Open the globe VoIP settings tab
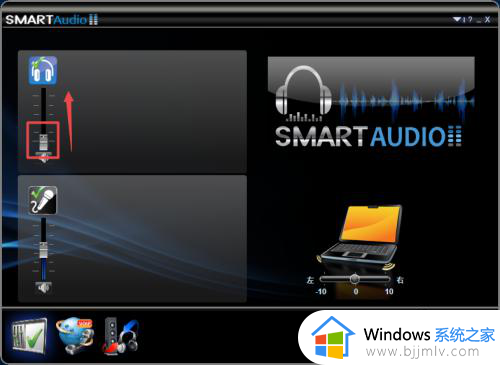The height and width of the screenshot is (365, 500). 75,335
